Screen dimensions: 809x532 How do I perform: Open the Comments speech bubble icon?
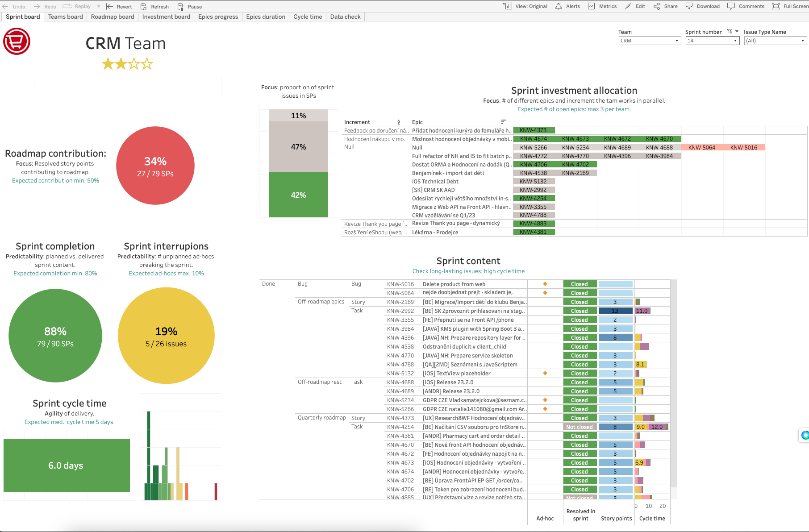pos(731,6)
